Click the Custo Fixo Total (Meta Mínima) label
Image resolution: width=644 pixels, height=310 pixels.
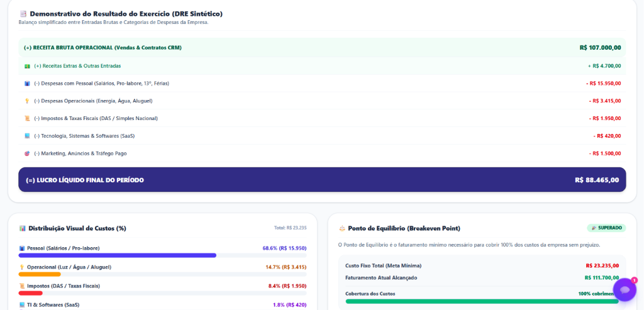point(383,265)
